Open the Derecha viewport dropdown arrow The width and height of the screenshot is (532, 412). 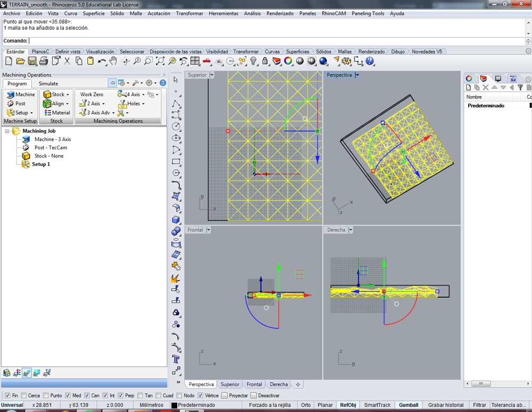click(351, 230)
